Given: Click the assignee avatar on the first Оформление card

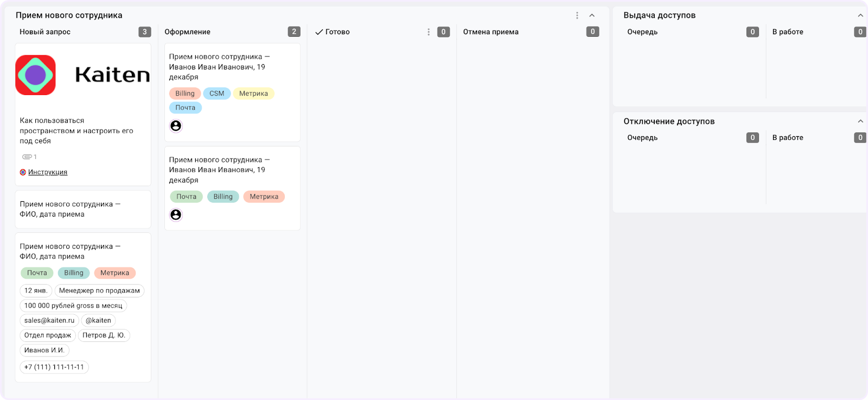Looking at the screenshot, I should click(x=176, y=126).
